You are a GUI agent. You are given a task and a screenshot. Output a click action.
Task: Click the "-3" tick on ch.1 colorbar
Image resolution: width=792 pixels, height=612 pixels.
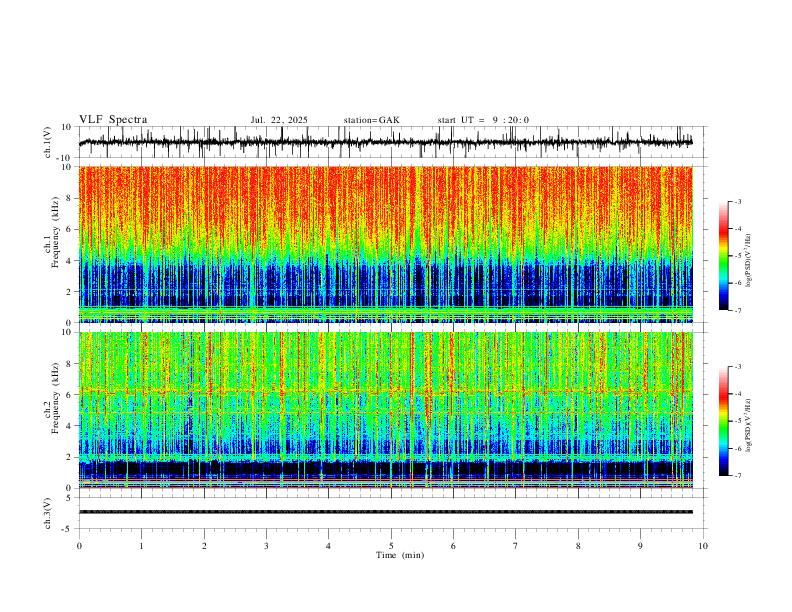click(x=738, y=202)
